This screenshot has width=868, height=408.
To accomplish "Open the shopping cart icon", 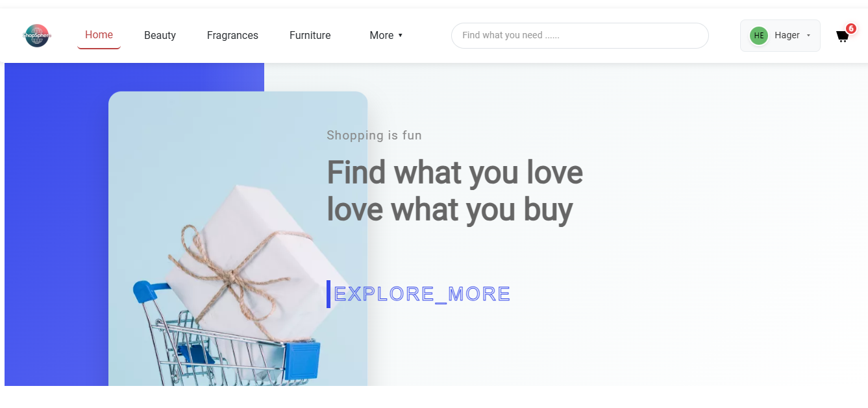I will [842, 37].
